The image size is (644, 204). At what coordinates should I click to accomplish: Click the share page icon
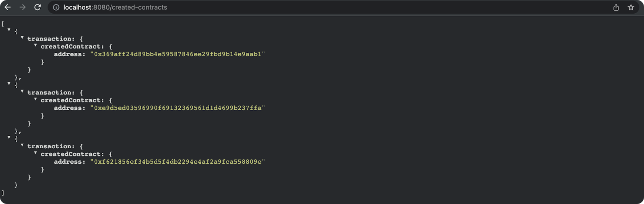616,7
